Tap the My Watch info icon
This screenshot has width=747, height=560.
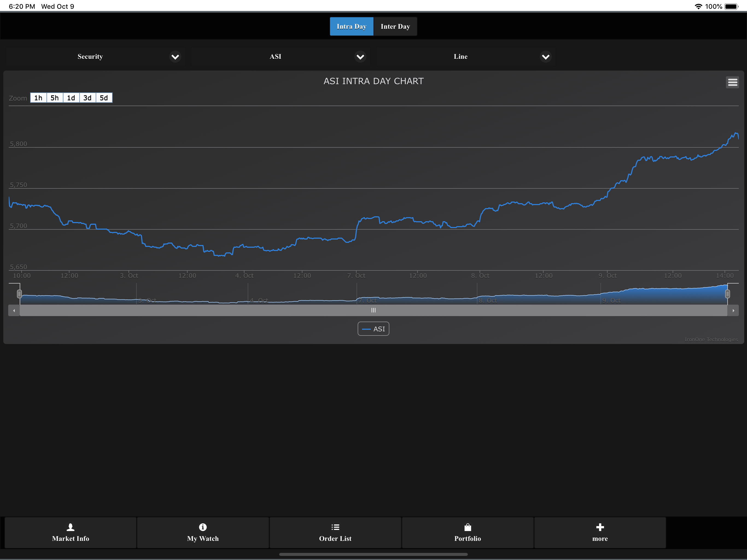203,527
